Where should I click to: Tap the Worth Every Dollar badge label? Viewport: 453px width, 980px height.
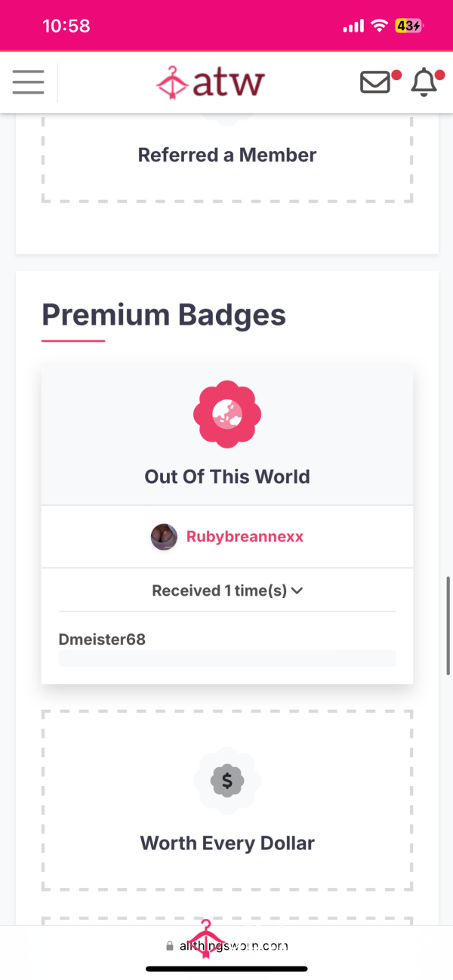coord(227,843)
